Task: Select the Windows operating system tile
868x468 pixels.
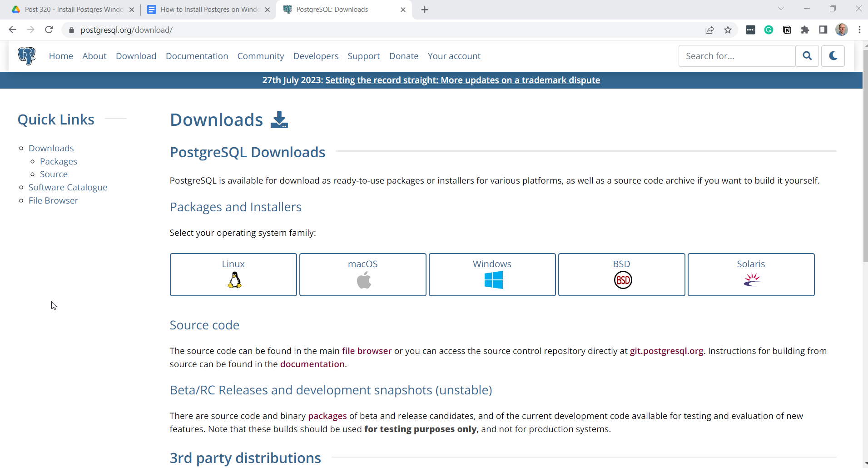Action: (x=492, y=274)
